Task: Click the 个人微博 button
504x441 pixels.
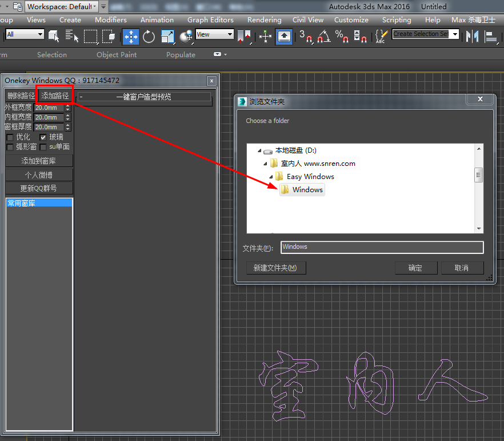Action: coord(39,175)
